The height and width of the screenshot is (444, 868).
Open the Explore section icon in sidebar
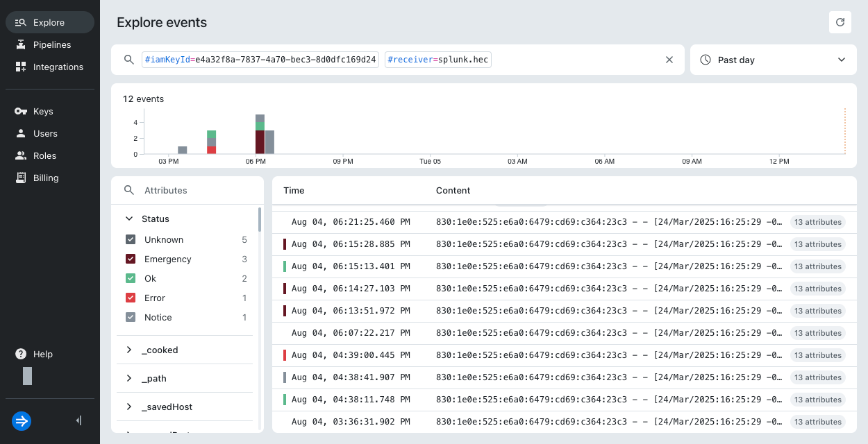click(20, 22)
